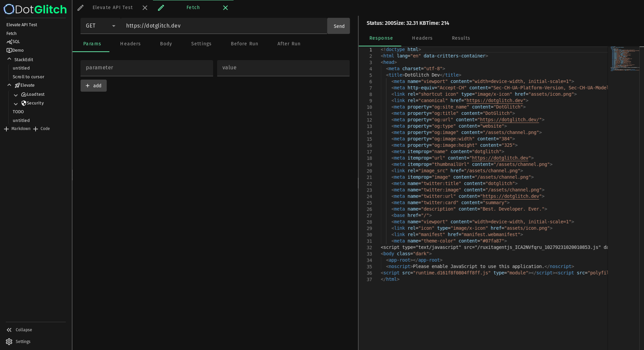Open untitled below TODO
644x350 pixels.
[21, 121]
